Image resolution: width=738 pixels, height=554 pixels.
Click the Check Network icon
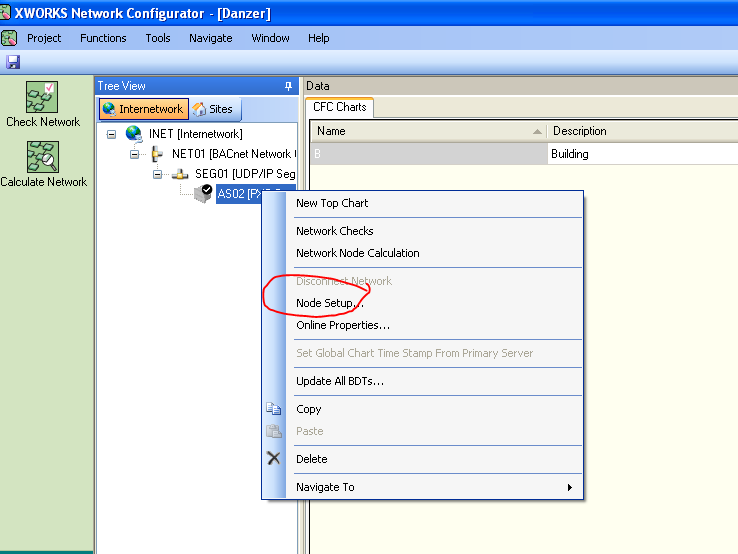pyautogui.click(x=43, y=98)
